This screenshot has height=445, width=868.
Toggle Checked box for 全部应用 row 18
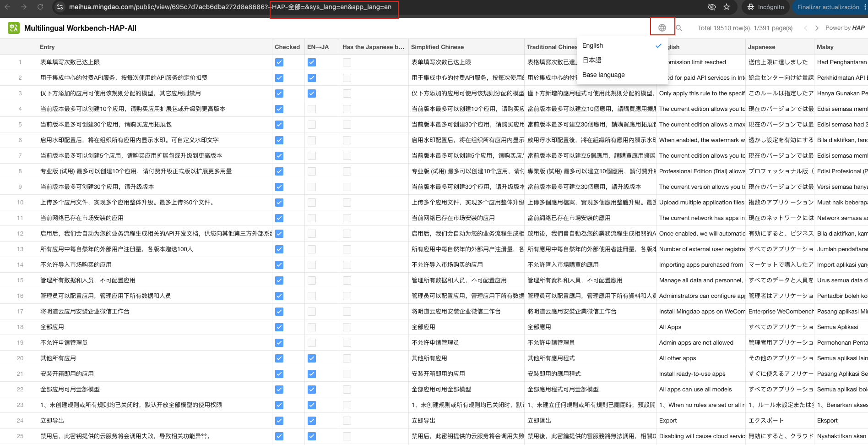pyautogui.click(x=279, y=327)
